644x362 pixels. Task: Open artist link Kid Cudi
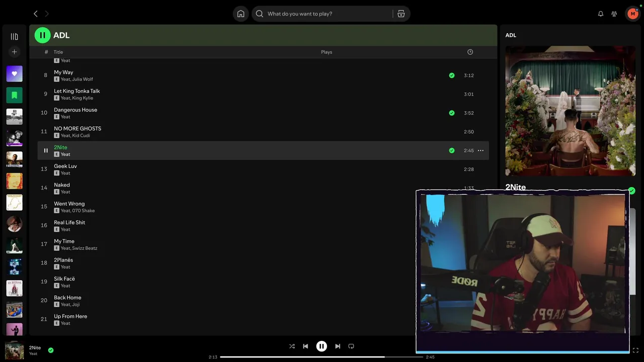point(81,136)
